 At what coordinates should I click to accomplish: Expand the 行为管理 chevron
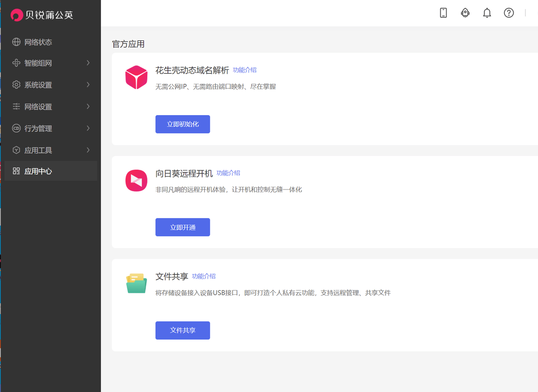(88, 128)
